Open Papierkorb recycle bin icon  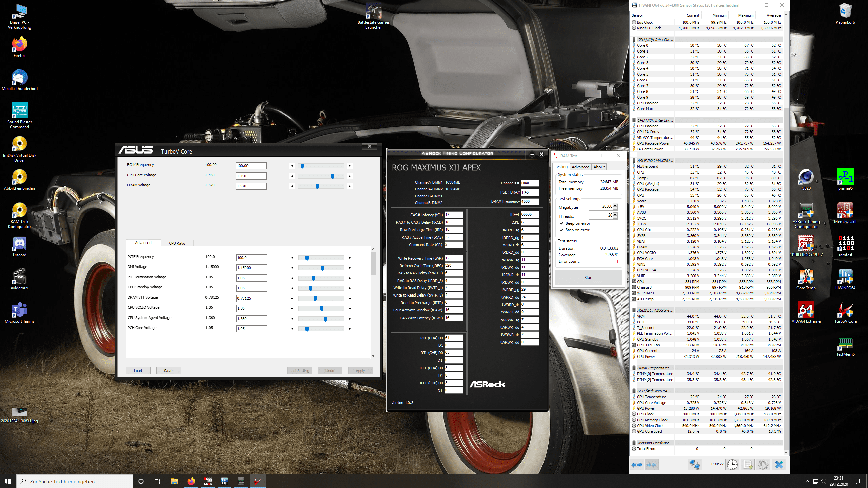tap(845, 14)
